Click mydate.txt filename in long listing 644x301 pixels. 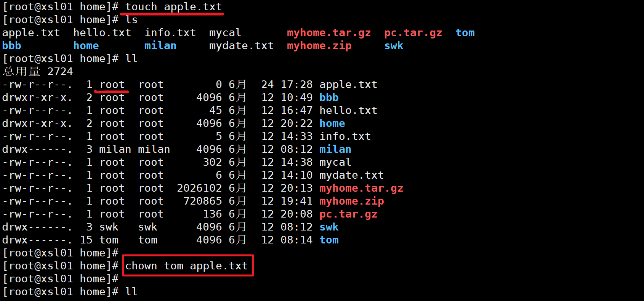351,175
